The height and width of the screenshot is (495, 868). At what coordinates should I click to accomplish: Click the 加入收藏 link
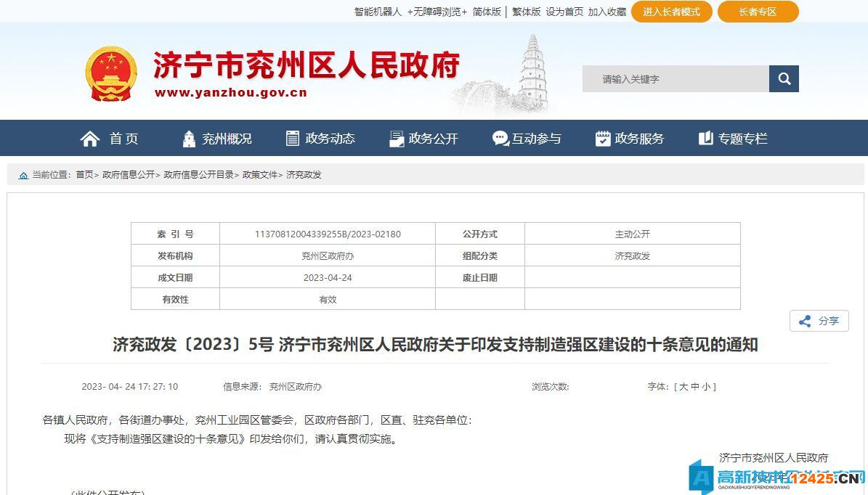pos(606,12)
